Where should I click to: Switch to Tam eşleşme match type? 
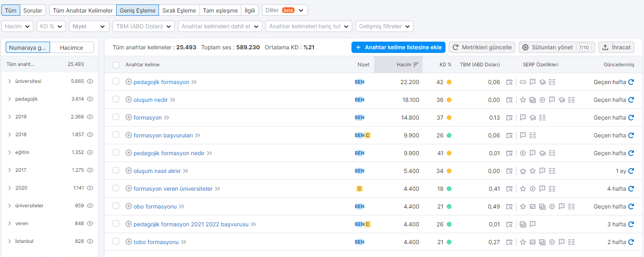(x=220, y=10)
